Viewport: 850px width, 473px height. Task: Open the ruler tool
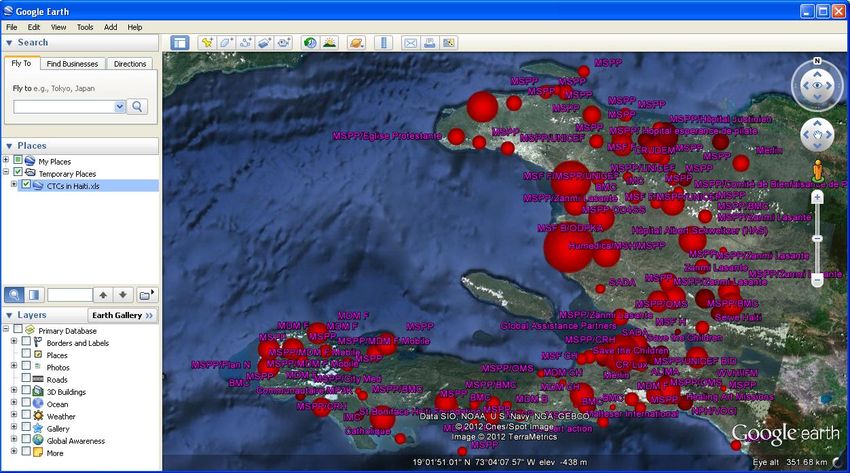tap(384, 43)
